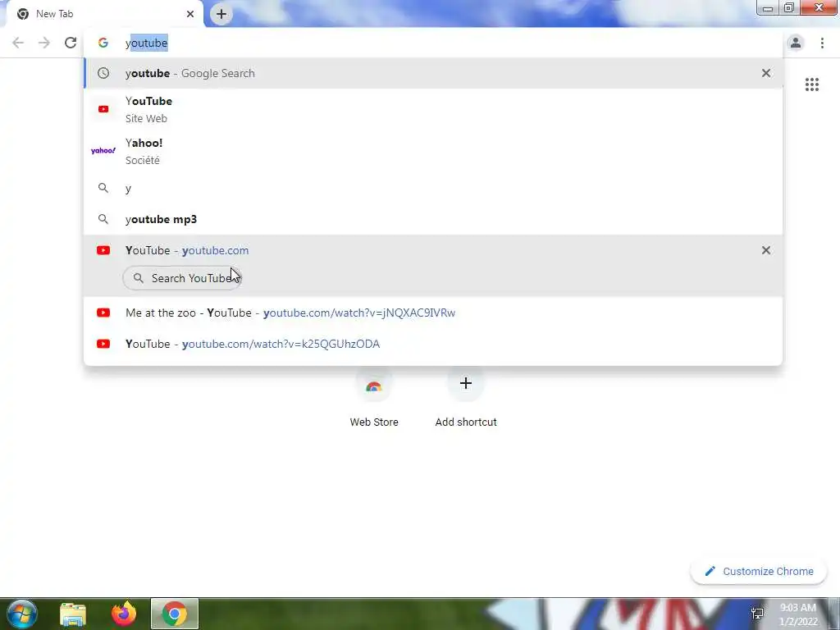Open the Chrome profile avatar
The height and width of the screenshot is (630, 840).
tap(796, 43)
